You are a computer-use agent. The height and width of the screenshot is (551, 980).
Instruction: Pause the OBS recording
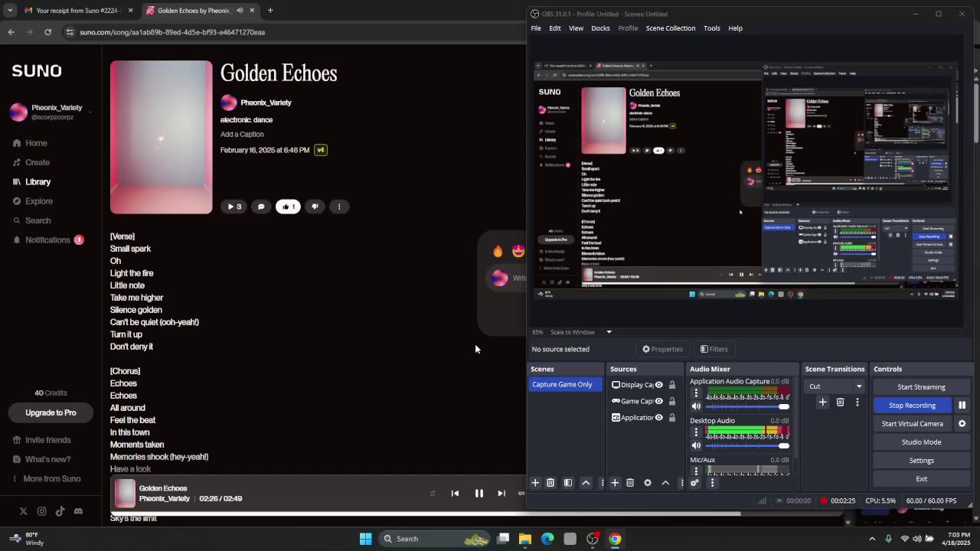(962, 406)
